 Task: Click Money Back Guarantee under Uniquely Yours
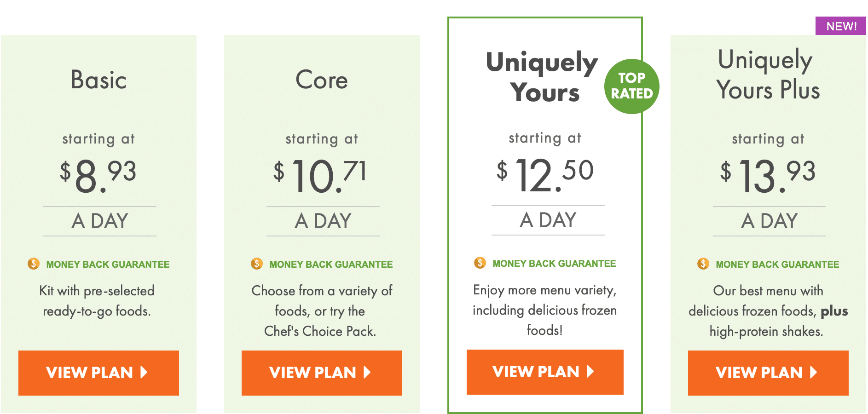tap(554, 264)
